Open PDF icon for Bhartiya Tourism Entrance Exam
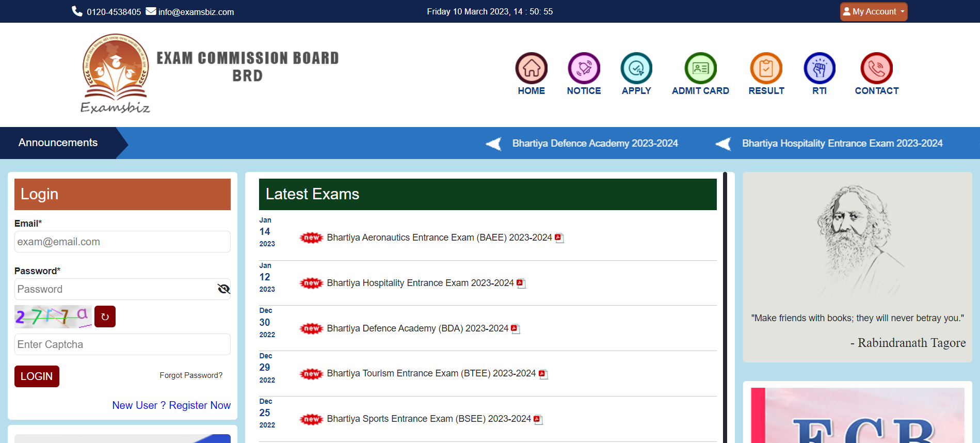The height and width of the screenshot is (443, 980). coord(543,374)
